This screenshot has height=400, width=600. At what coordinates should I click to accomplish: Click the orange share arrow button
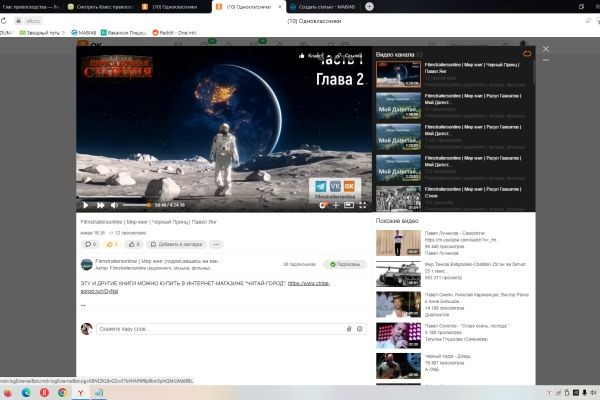(x=111, y=244)
